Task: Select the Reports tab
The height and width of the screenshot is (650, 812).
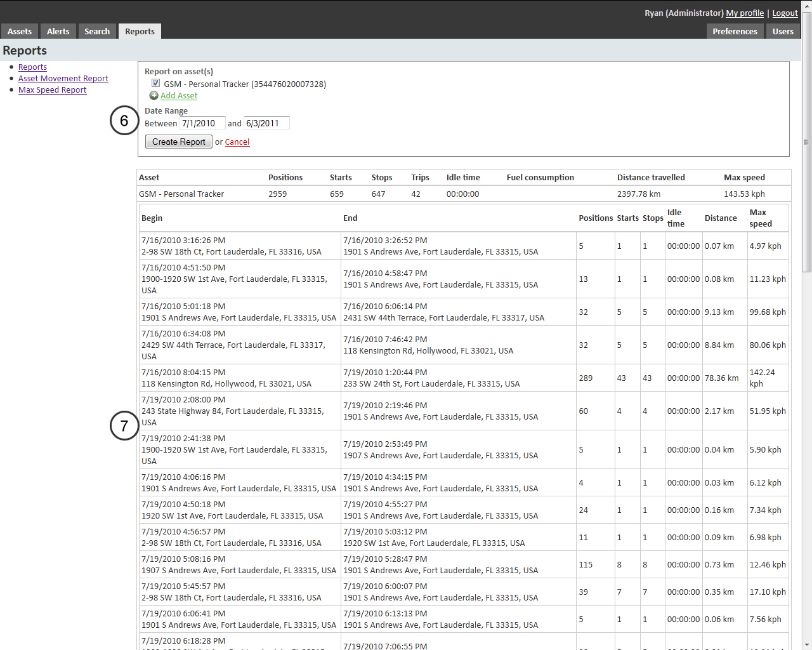Action: pos(140,30)
